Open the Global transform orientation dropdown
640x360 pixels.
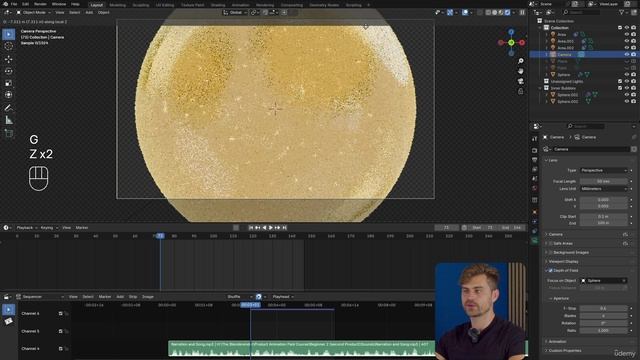click(234, 13)
